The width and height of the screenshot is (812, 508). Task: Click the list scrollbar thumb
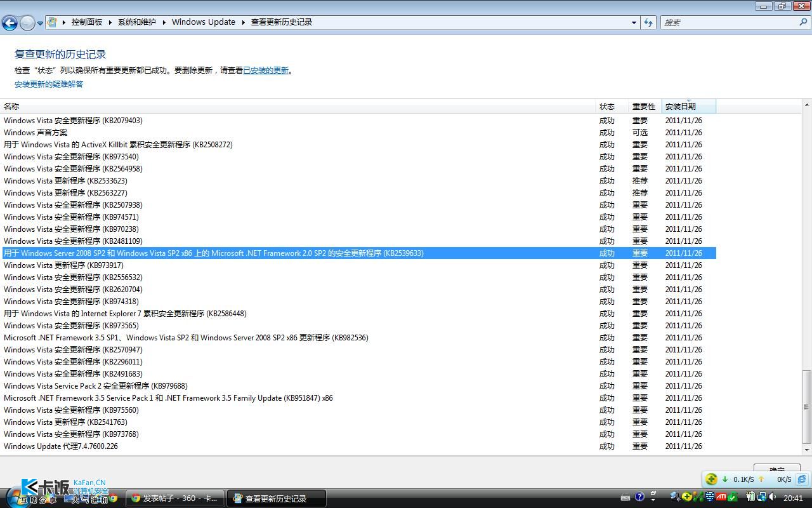(x=807, y=407)
